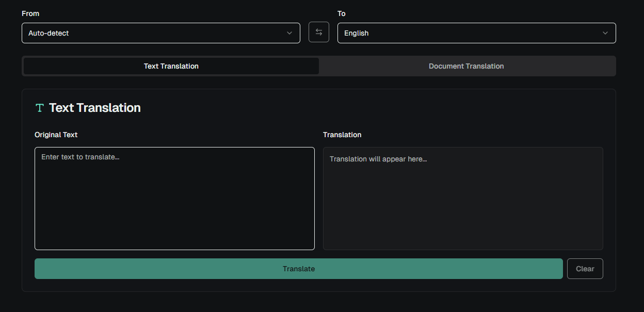Expand the chevron in the To selector
The width and height of the screenshot is (644, 312).
pyautogui.click(x=605, y=33)
